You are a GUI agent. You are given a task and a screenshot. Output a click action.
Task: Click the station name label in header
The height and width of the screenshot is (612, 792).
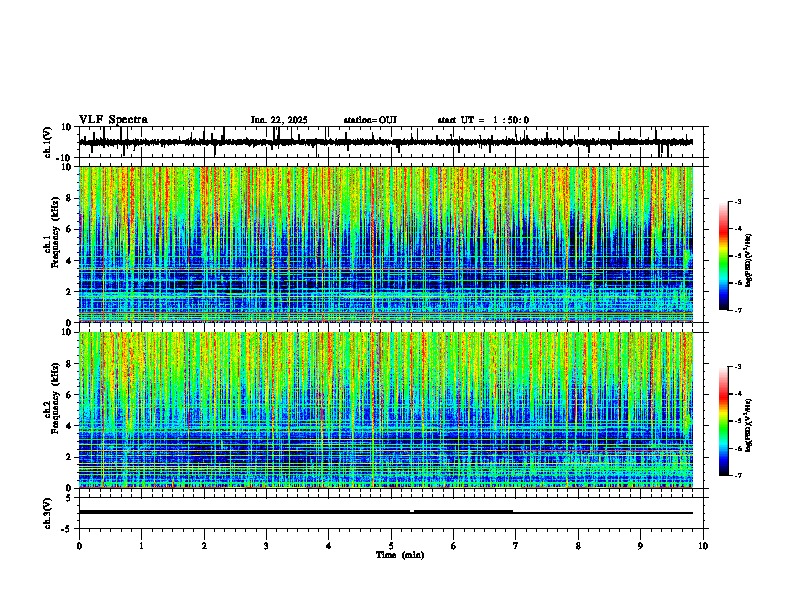coord(370,120)
